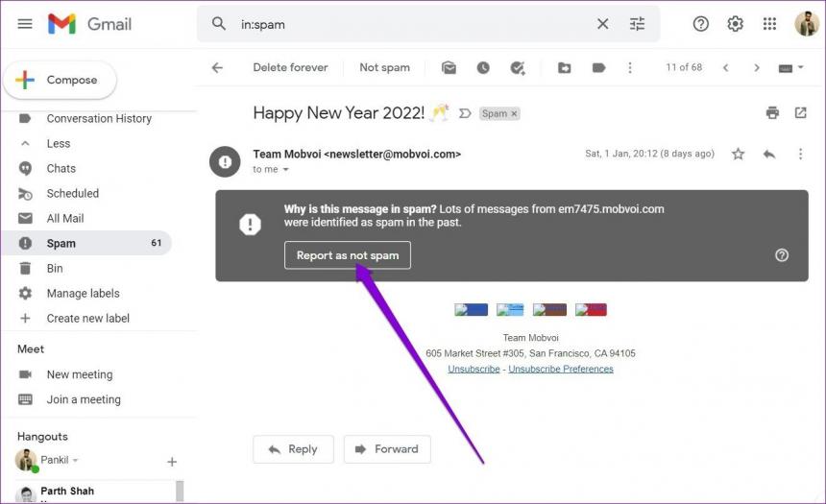Click the Report as not spam button
Screen dimensions: 826x504
[348, 255]
